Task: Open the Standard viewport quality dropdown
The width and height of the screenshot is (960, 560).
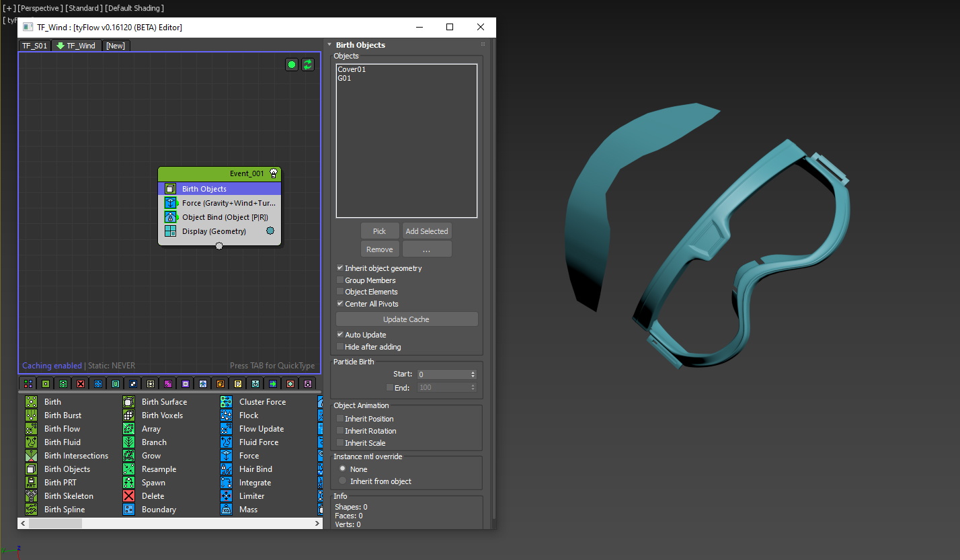Action: (84, 8)
